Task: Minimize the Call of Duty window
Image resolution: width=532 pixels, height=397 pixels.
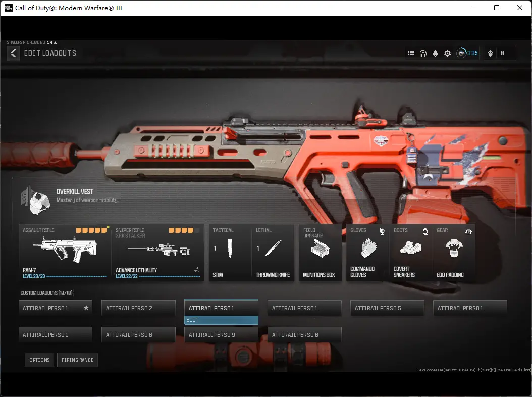Action: pos(474,8)
